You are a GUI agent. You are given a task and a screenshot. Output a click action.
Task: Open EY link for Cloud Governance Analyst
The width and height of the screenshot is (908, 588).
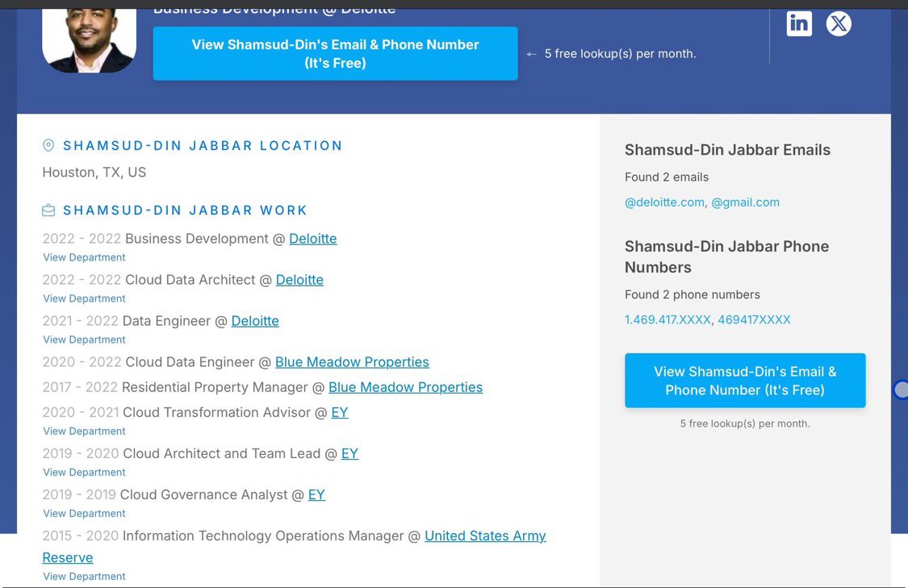click(x=316, y=494)
